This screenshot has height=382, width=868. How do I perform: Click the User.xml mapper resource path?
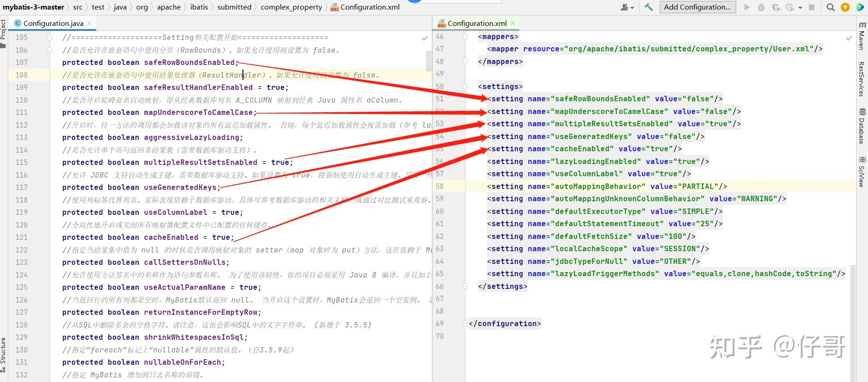point(689,49)
